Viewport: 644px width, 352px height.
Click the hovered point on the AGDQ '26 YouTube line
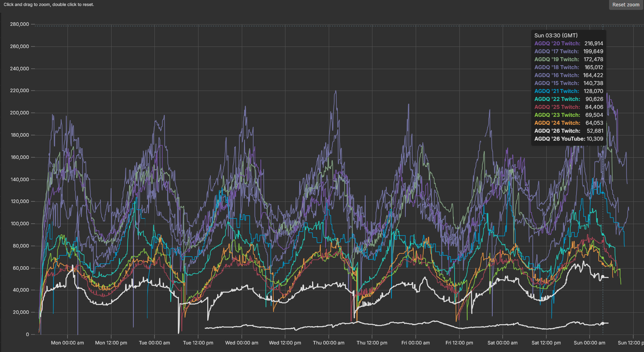pos(603,323)
